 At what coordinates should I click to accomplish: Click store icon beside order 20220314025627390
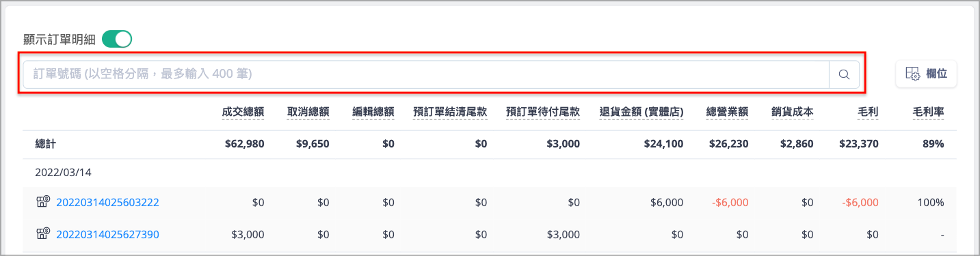[x=42, y=234]
